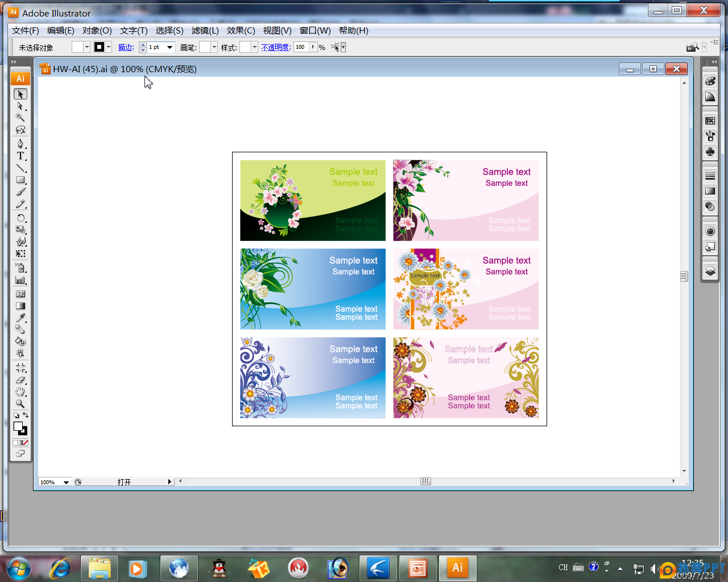Open the 视图(V) menu
The height and width of the screenshot is (582, 728).
click(278, 31)
